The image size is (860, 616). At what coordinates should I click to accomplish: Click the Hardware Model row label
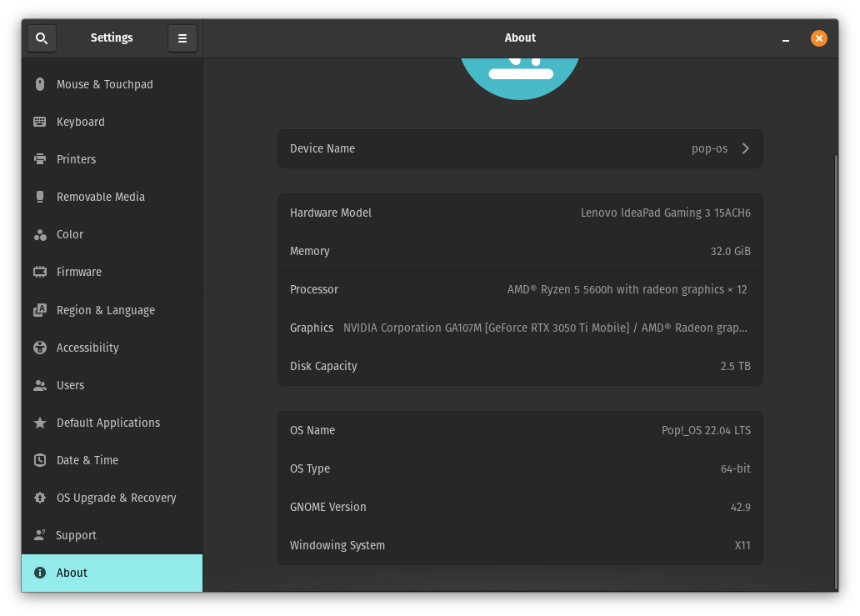(x=331, y=213)
